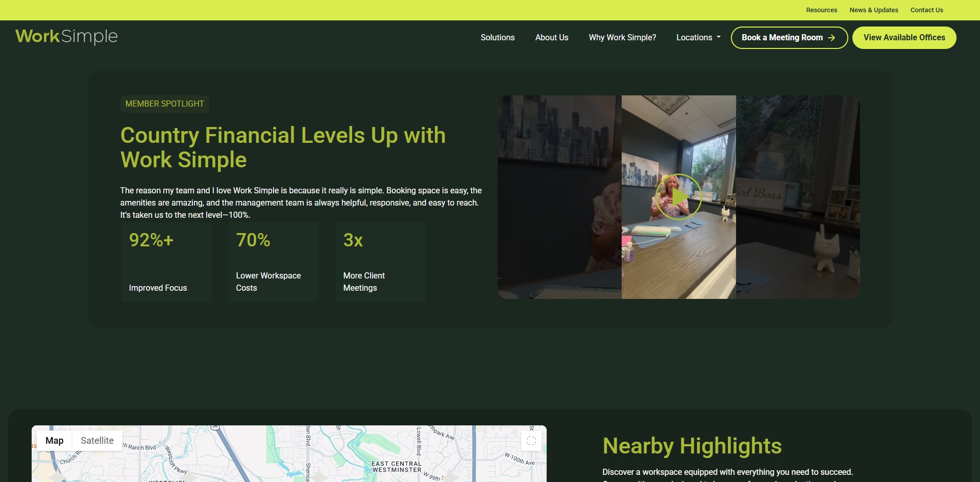The width and height of the screenshot is (980, 482).
Task: Open Why Work Simple? page
Action: (622, 37)
